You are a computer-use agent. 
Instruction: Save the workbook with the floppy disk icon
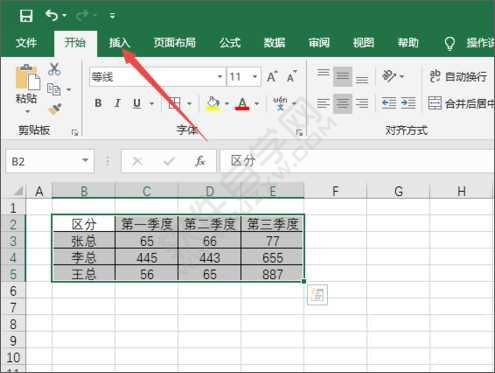[x=26, y=16]
